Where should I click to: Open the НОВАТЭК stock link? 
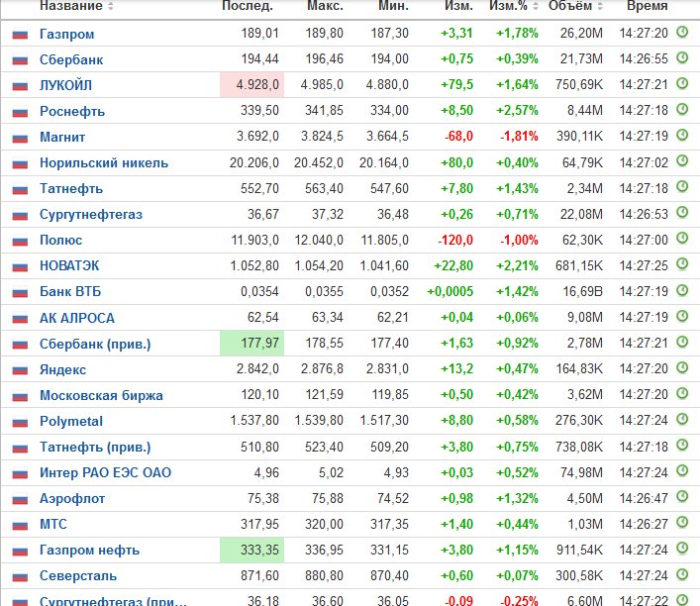coord(69,266)
